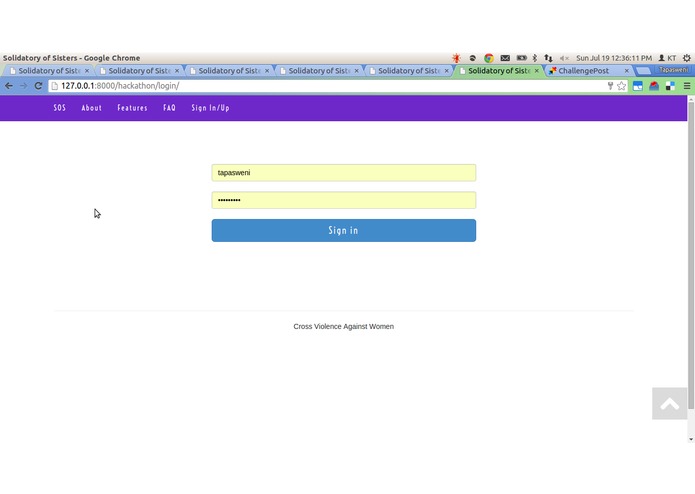Open the blue window extension icon

click(637, 86)
